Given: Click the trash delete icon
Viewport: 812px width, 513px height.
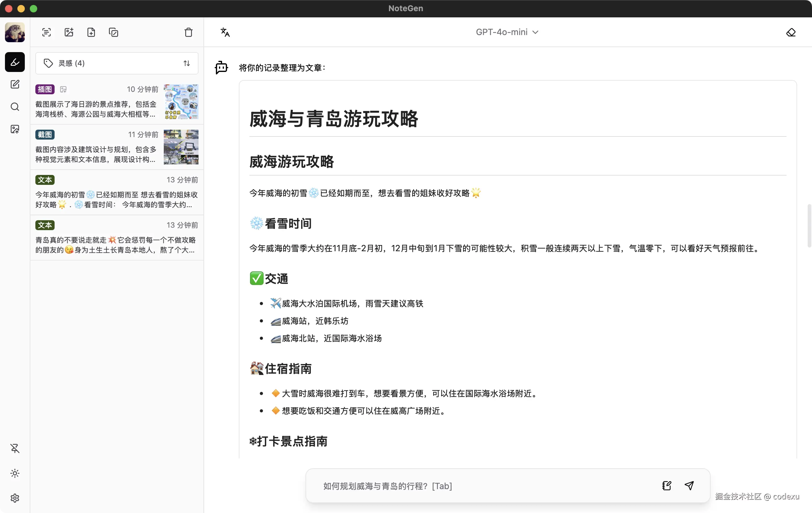Looking at the screenshot, I should click(x=189, y=32).
